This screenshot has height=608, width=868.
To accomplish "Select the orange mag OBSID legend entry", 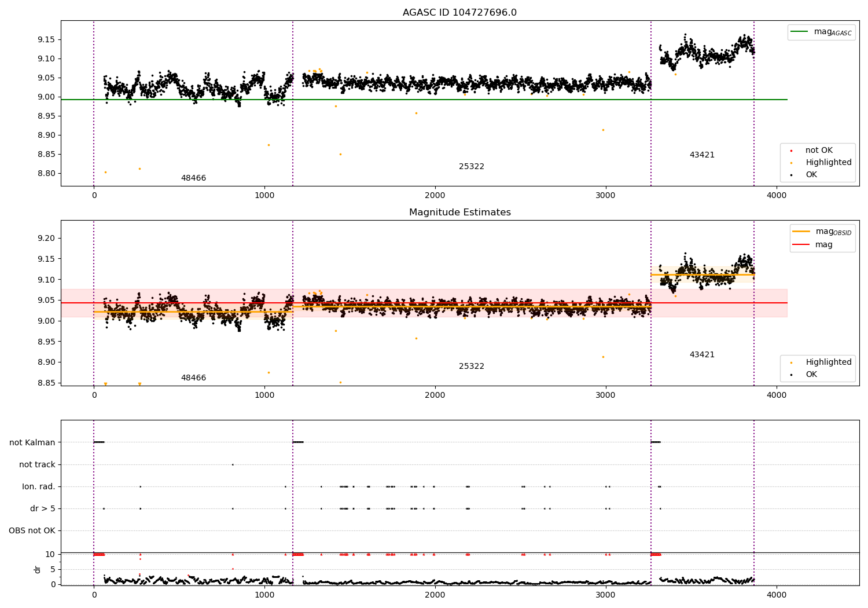I will [x=822, y=232].
